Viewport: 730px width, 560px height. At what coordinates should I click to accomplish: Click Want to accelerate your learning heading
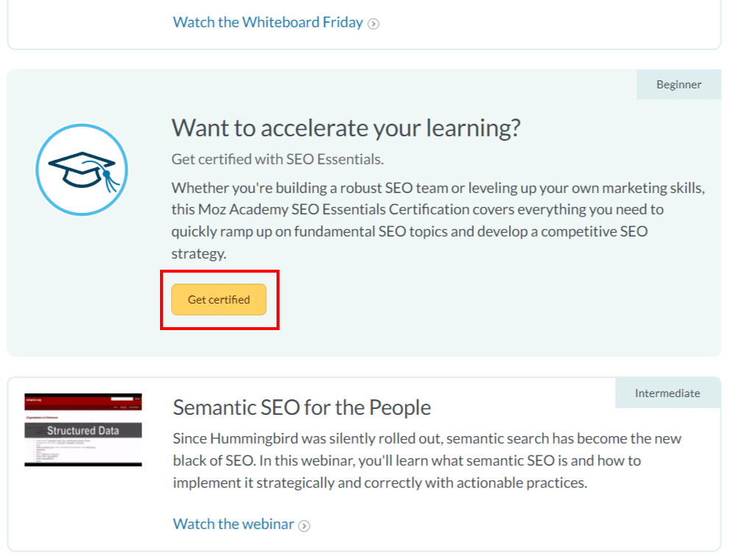click(x=346, y=127)
